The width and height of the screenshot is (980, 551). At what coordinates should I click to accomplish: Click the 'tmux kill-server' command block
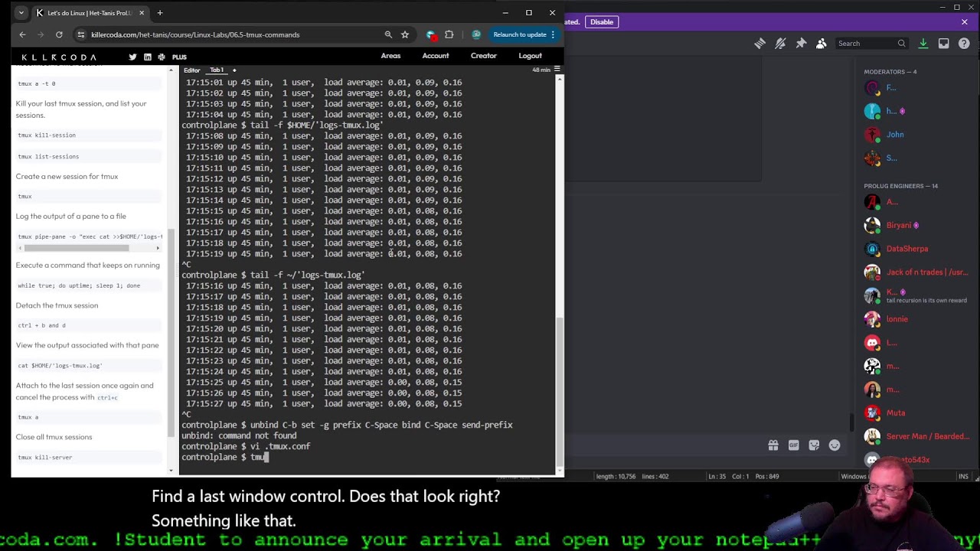coord(89,457)
